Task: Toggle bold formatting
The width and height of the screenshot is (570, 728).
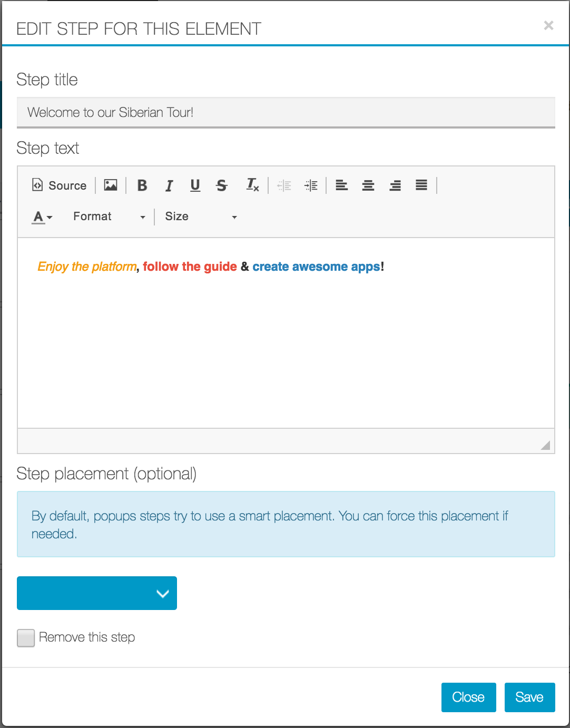Action: tap(142, 185)
